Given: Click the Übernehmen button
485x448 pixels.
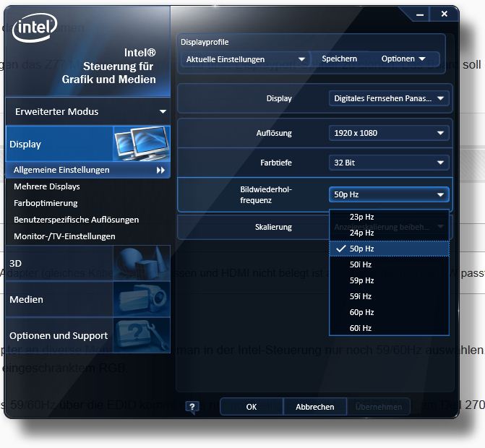Looking at the screenshot, I should pyautogui.click(x=379, y=407).
